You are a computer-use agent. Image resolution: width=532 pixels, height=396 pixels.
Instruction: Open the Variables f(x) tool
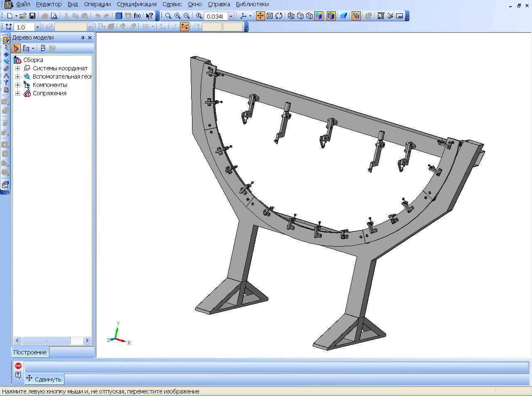tap(137, 16)
